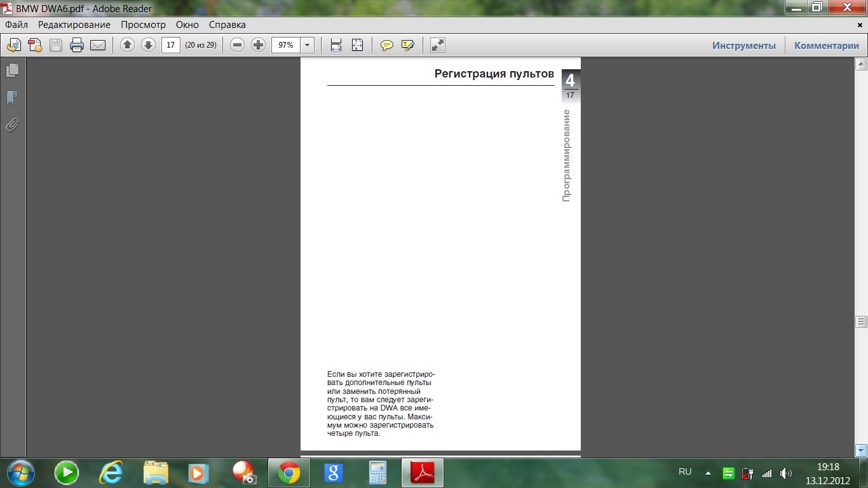Click the Print file toolbar icon
The image size is (868, 488).
[x=77, y=45]
